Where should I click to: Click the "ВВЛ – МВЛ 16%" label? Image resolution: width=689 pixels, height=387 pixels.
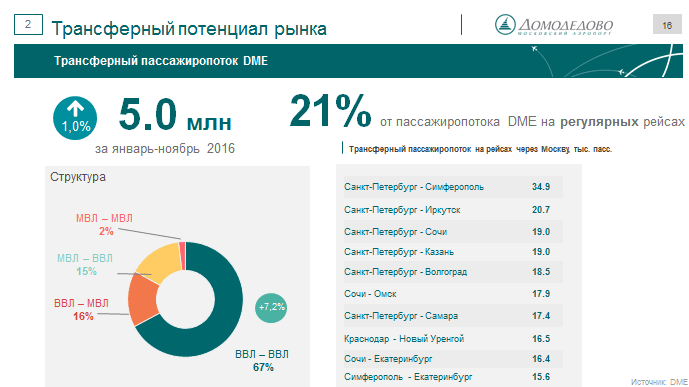click(81, 310)
